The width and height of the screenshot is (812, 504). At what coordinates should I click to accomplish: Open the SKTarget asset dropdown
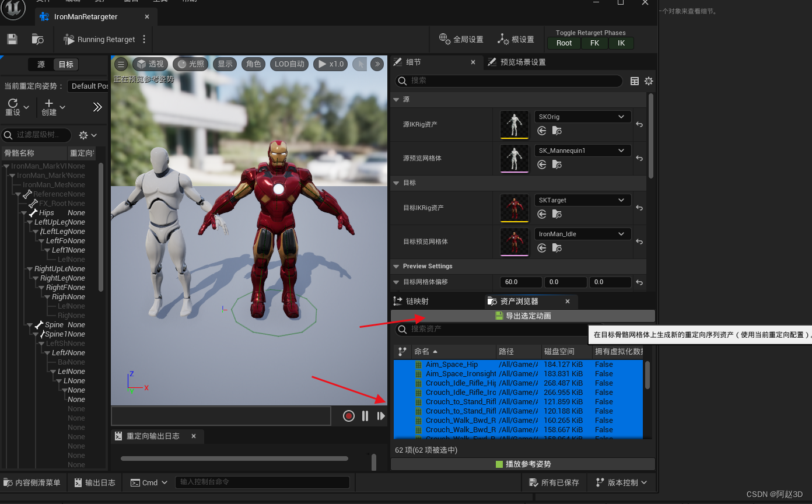click(x=583, y=200)
